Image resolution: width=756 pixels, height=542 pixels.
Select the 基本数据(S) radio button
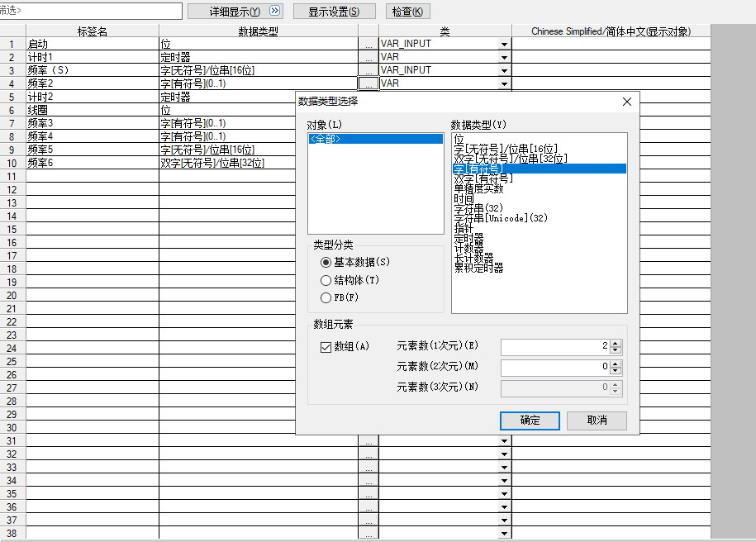point(326,262)
